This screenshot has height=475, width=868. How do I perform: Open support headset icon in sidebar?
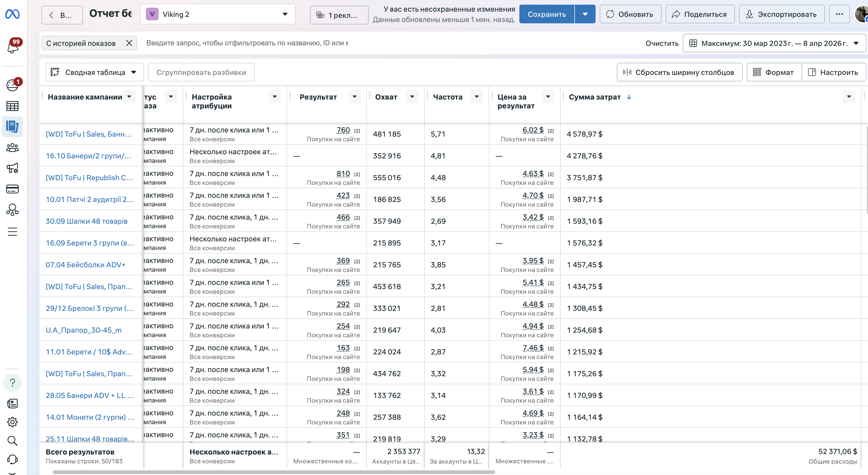pos(12,459)
